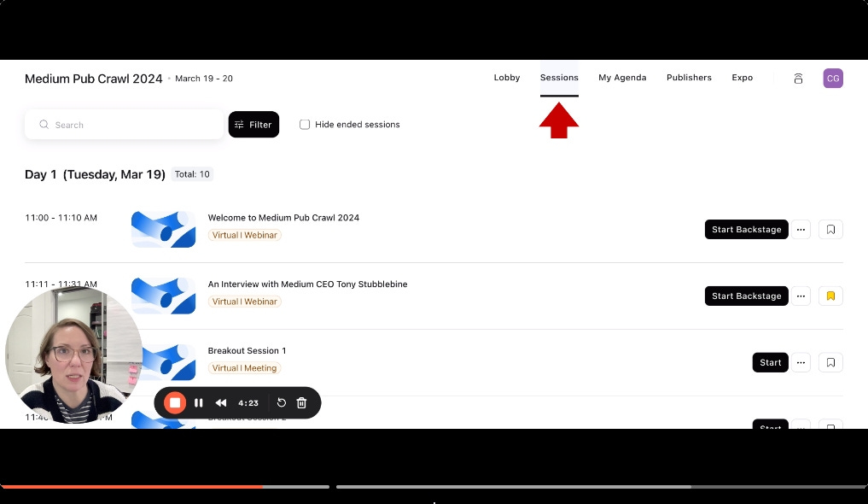
Task: Click the presenter webcam bubble
Action: click(73, 355)
